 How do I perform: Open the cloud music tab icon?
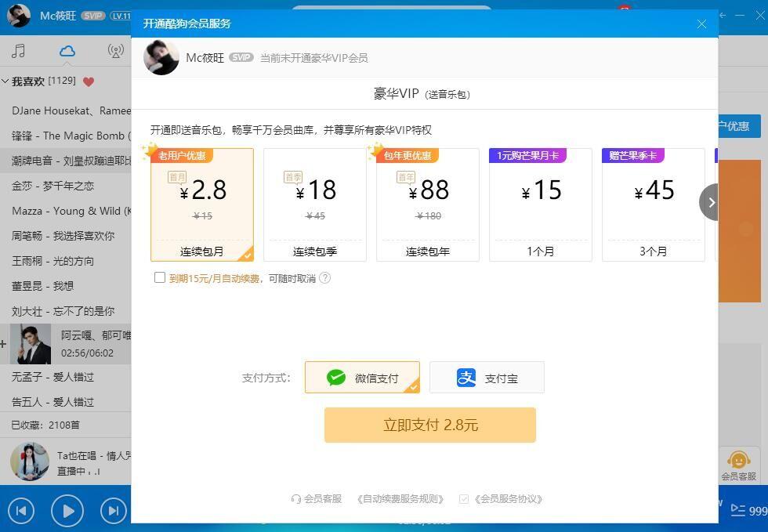67,51
